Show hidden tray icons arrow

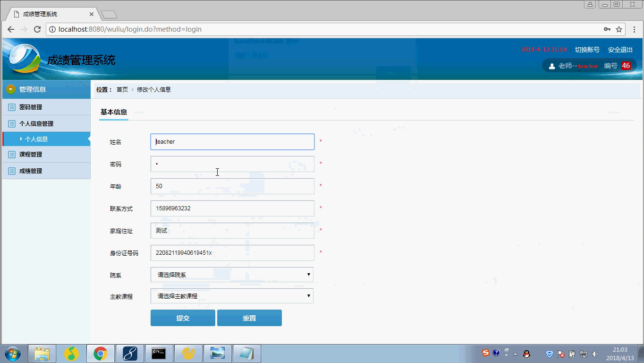tap(516, 354)
